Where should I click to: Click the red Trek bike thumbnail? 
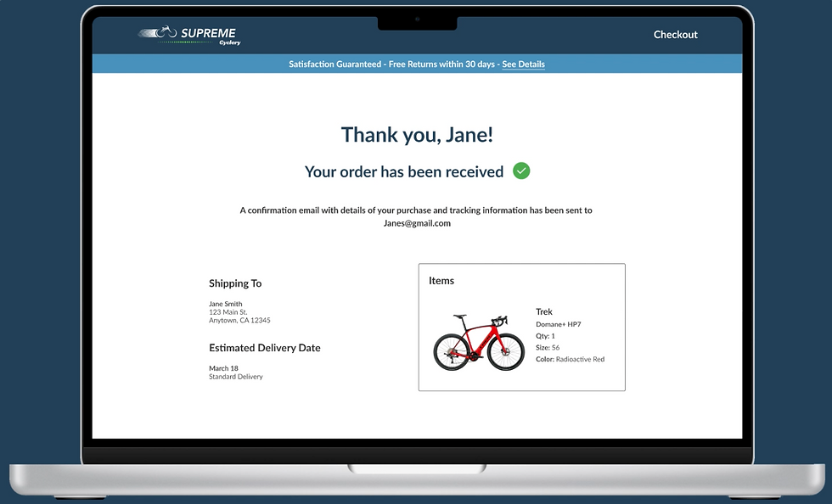(x=478, y=343)
